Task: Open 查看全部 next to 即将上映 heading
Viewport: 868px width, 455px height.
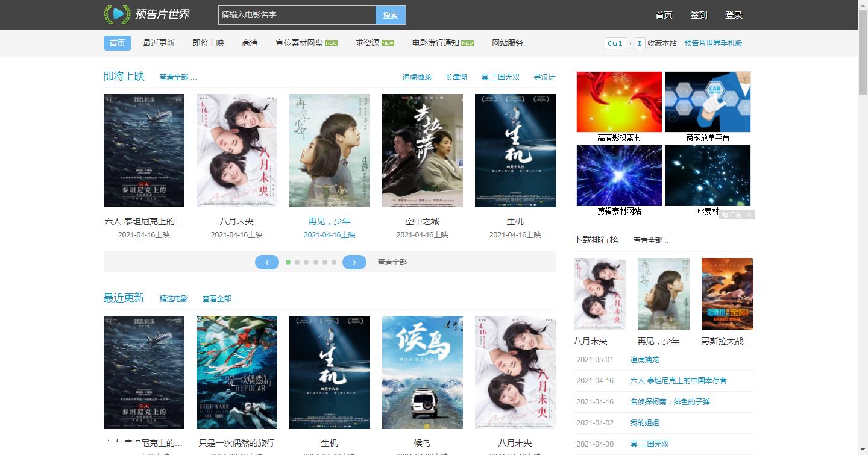Action: coord(178,77)
